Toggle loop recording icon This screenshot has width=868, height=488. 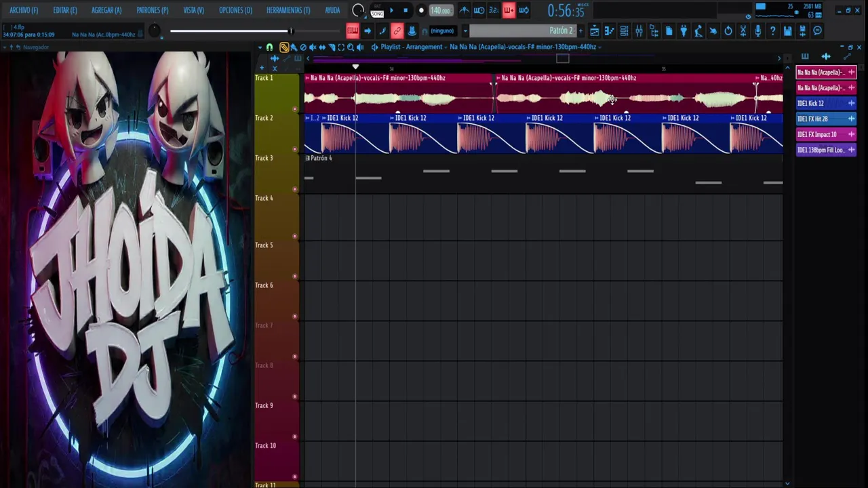[x=524, y=10]
